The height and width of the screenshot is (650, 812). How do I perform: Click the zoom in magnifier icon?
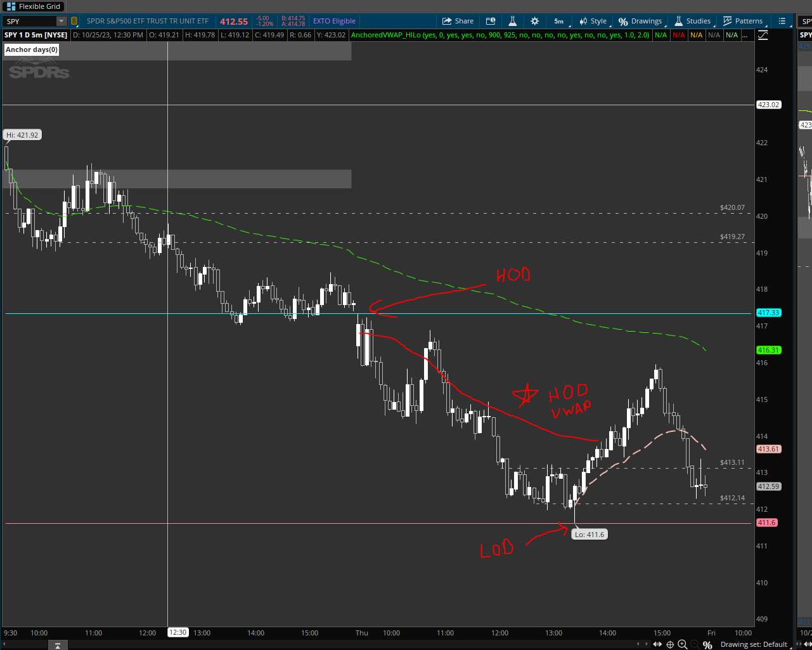pos(683,644)
